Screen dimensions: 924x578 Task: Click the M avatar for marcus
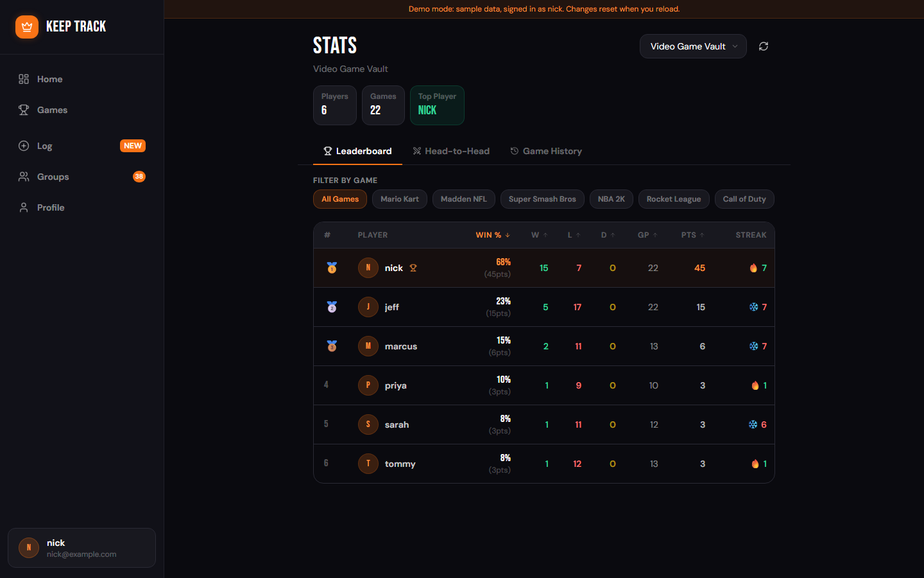tap(368, 346)
